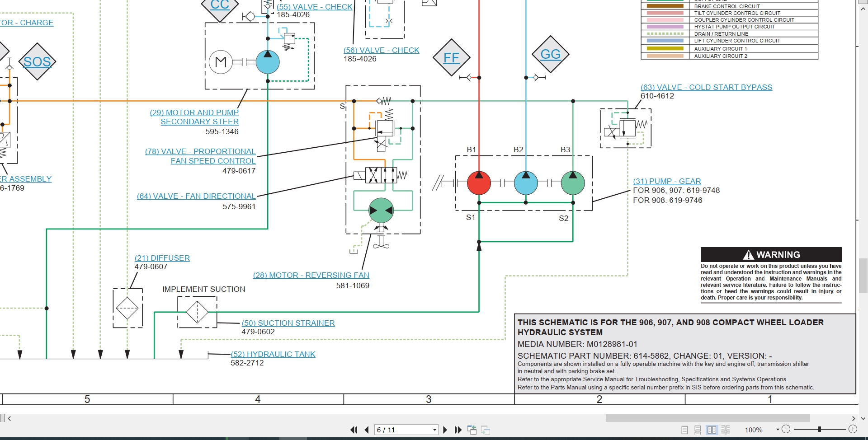Open (28) MOTOR - REVERSING FAN link

(x=311, y=275)
